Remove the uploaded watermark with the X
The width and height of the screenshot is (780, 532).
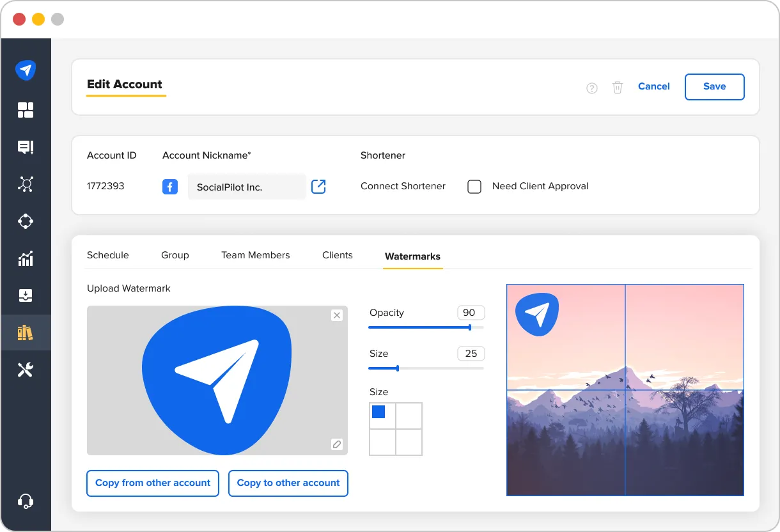[337, 315]
